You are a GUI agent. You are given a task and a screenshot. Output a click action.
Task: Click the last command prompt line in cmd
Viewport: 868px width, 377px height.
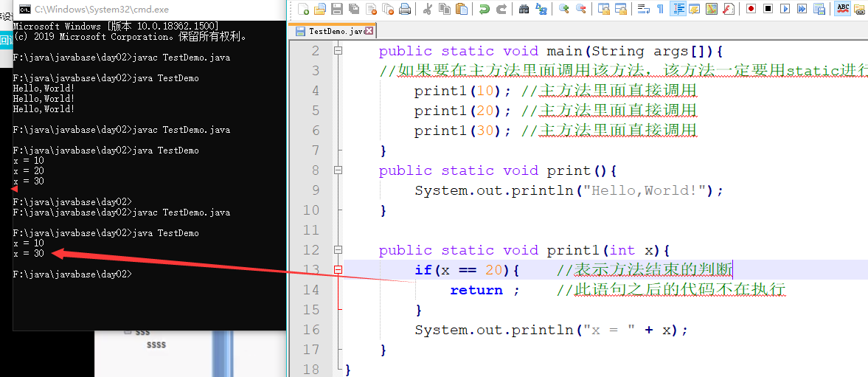[72, 274]
